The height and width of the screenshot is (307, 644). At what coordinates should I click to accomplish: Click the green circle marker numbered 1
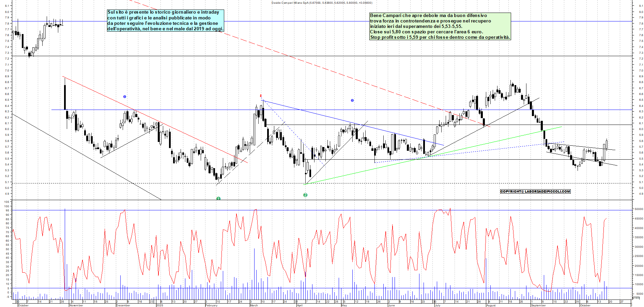[218, 198]
